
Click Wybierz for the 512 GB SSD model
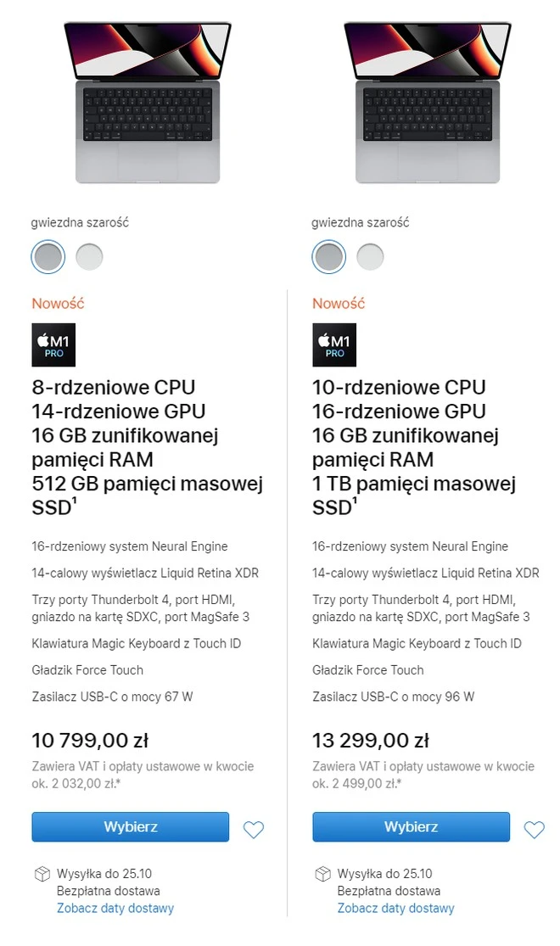tap(130, 826)
